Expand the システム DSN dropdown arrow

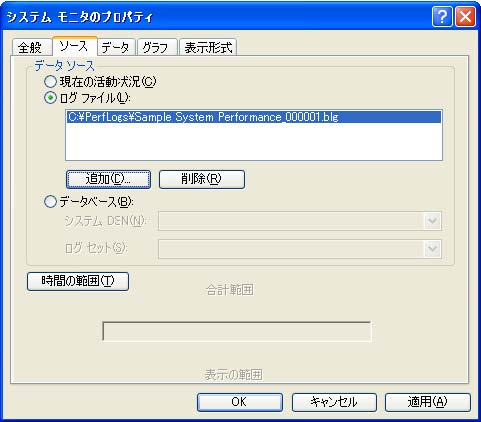(432, 221)
